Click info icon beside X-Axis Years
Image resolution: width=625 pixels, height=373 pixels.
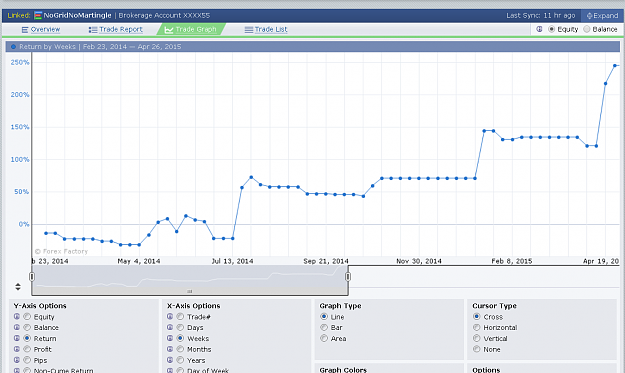[x=170, y=360]
